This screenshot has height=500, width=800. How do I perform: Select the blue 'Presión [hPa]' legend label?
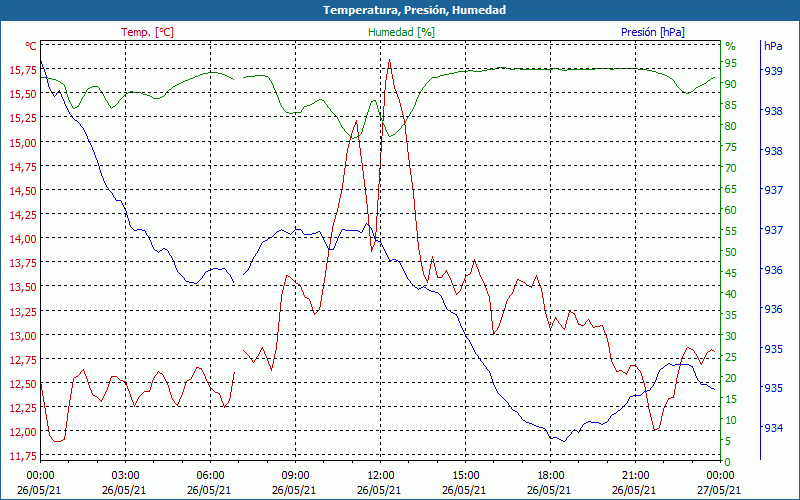653,32
